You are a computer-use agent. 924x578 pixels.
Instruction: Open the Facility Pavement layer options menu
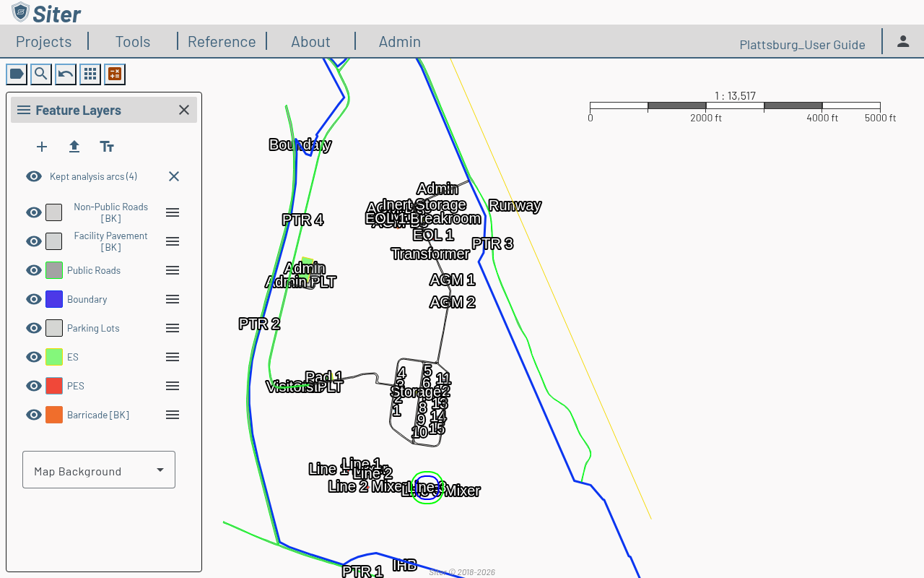pyautogui.click(x=173, y=241)
